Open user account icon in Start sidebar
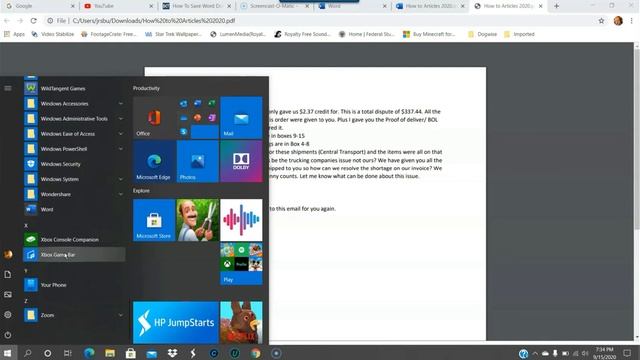Image resolution: width=640 pixels, height=360 pixels. click(8, 255)
